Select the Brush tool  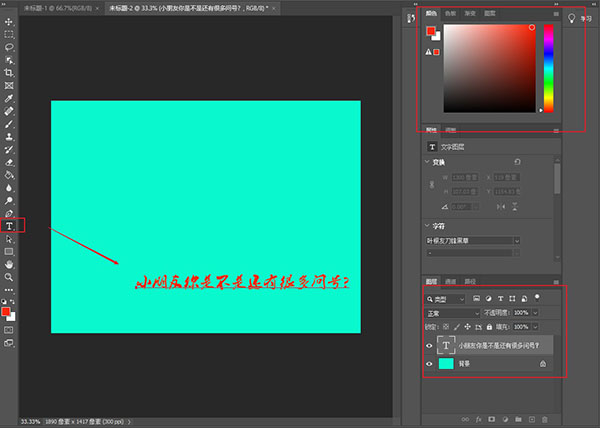[9, 124]
